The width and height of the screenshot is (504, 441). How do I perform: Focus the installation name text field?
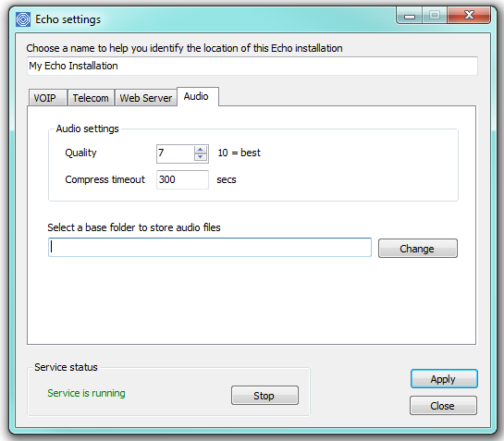252,66
